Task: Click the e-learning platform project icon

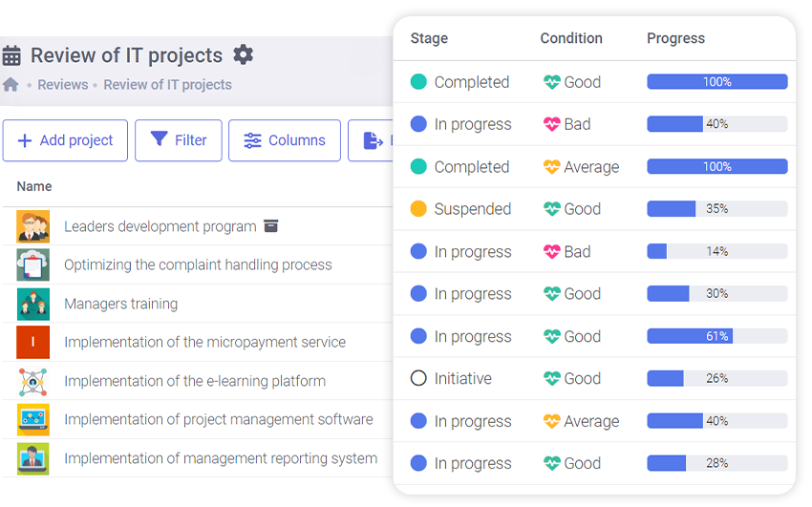Action: click(32, 381)
